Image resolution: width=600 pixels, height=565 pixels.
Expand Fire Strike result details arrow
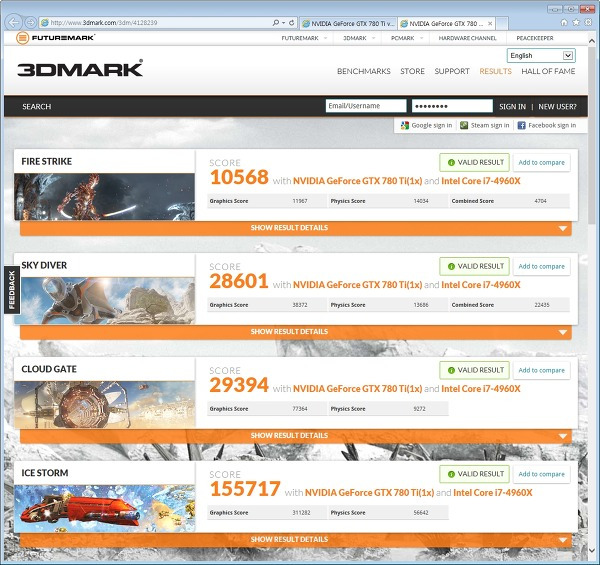pos(562,228)
